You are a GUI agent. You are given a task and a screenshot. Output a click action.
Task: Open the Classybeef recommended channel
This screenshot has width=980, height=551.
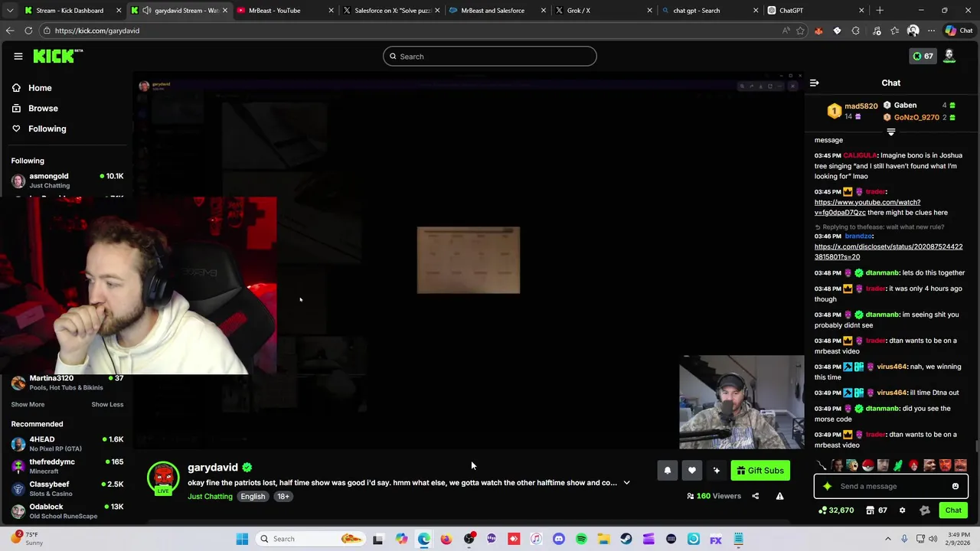coord(67,488)
